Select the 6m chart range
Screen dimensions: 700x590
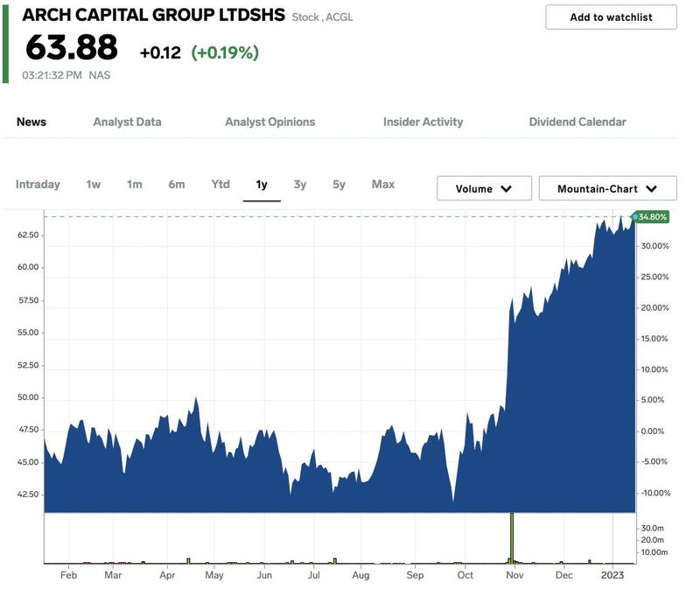pyautogui.click(x=177, y=185)
